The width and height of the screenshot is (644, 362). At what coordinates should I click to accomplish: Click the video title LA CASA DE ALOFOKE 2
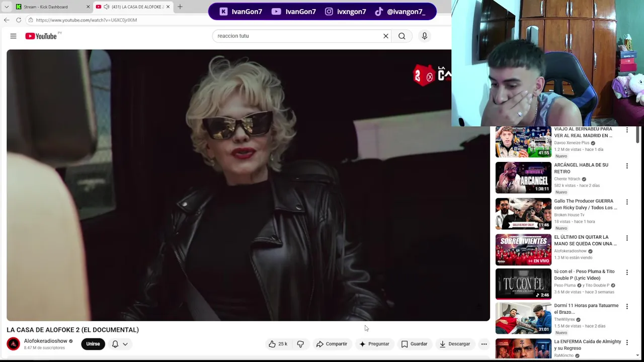[x=72, y=330]
